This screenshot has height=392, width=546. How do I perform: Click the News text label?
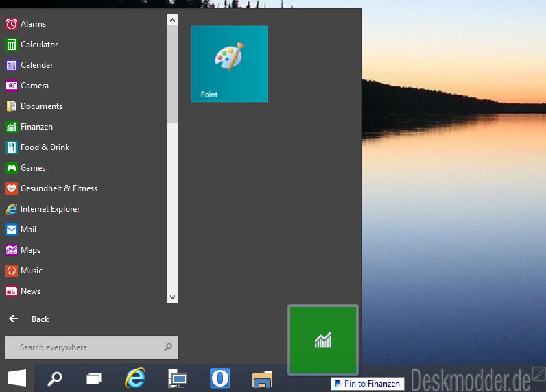coord(30,291)
